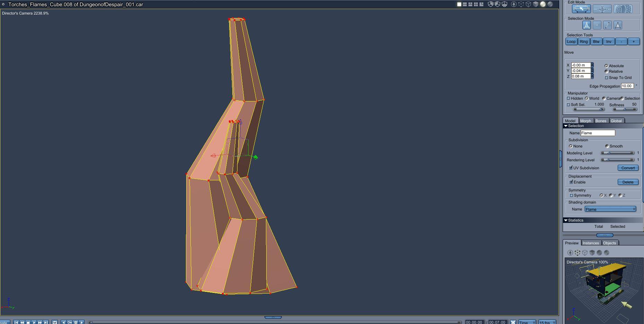
Task: Click the Modeling Level slider
Action: 618,153
